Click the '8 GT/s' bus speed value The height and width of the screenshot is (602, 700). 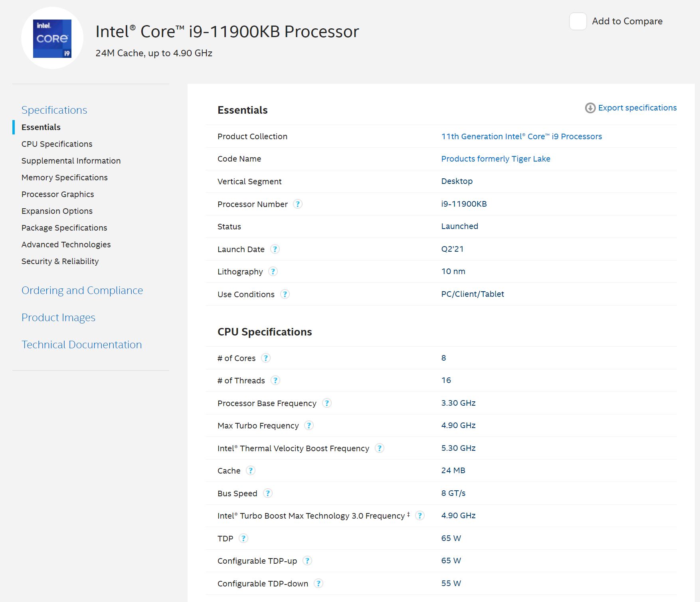[453, 493]
